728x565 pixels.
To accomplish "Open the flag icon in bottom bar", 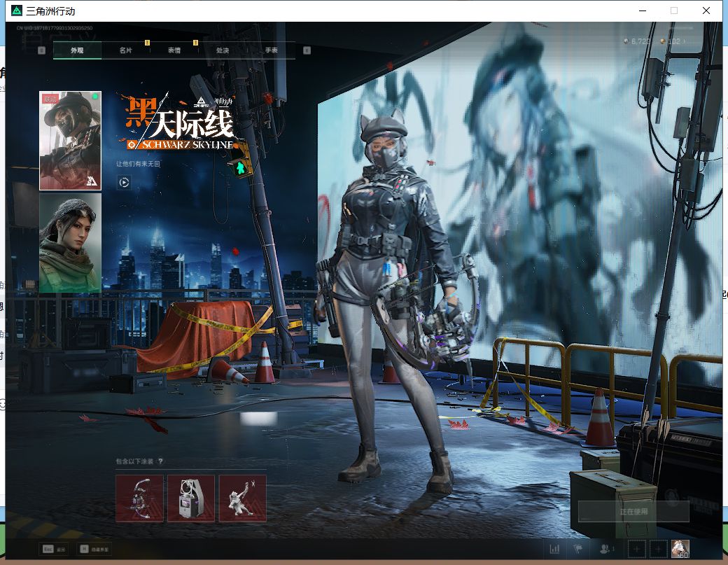I will click(x=578, y=549).
